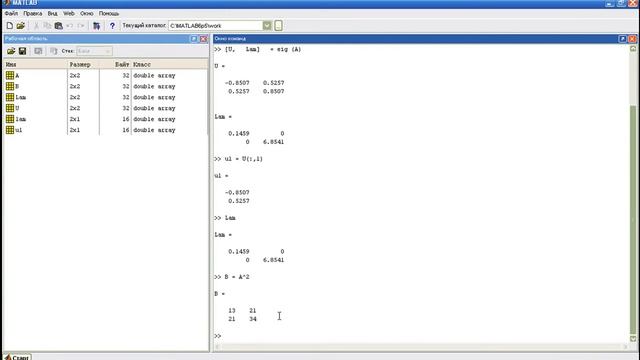
Task: Click command window vertical scrollbar thumb
Action: (633, 219)
